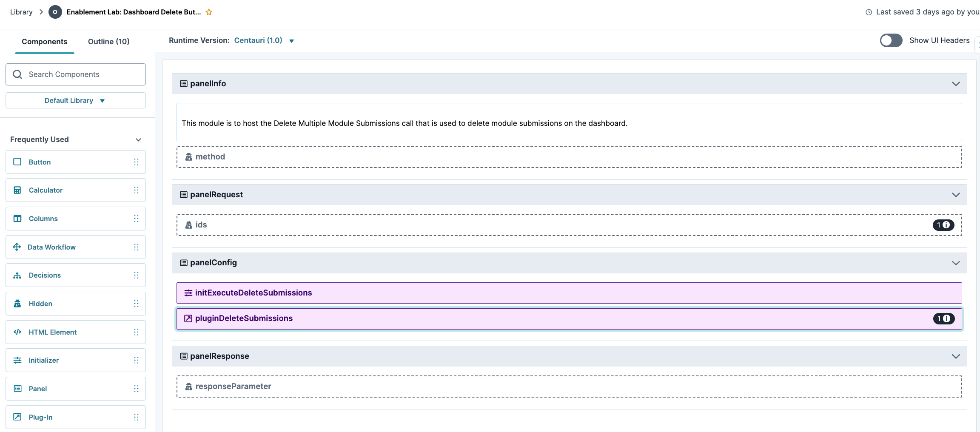Switch to the Outline tab
The height and width of the screenshot is (432, 980).
108,41
